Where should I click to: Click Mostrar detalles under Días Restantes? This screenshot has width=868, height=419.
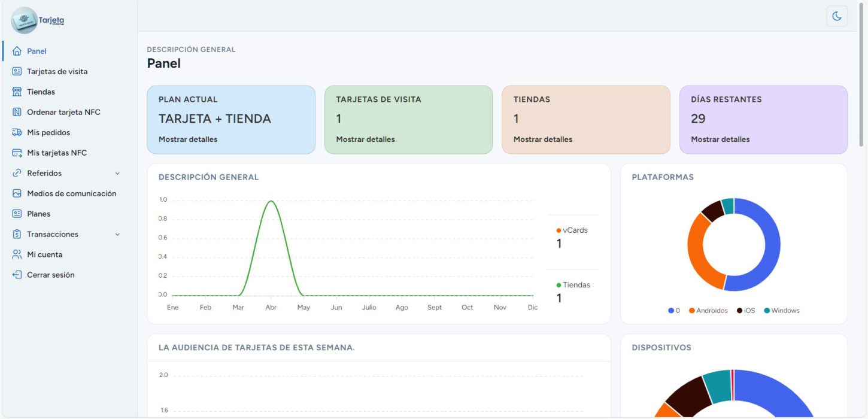point(720,139)
